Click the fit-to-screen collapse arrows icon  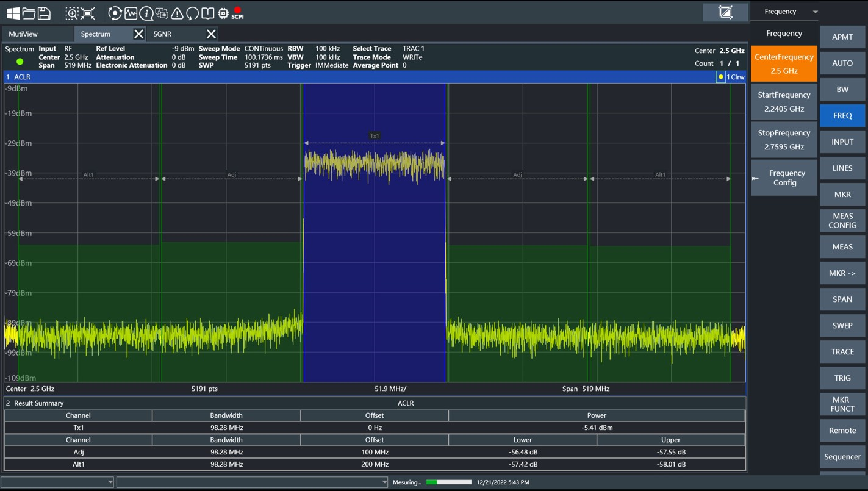88,13
